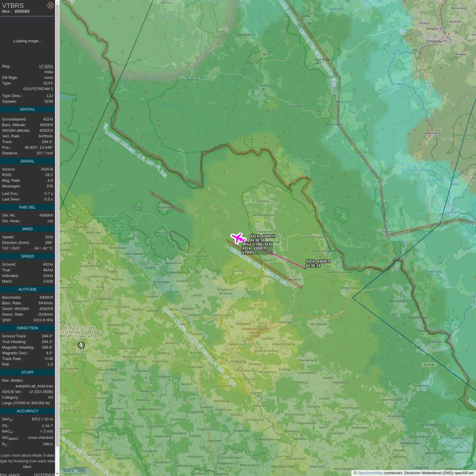The height and width of the screenshot is (476, 476).
Task: Open the OpenStreetMap attribution link
Action: pos(370,473)
